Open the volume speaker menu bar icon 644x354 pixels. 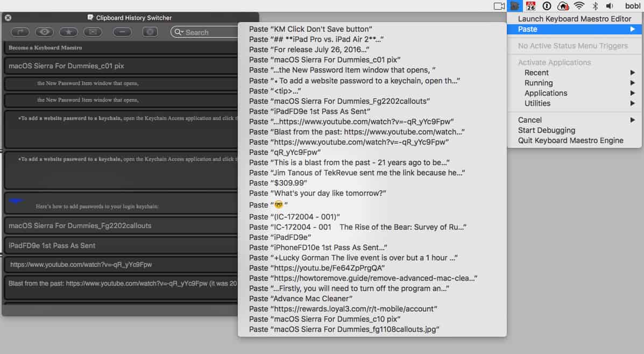610,6
